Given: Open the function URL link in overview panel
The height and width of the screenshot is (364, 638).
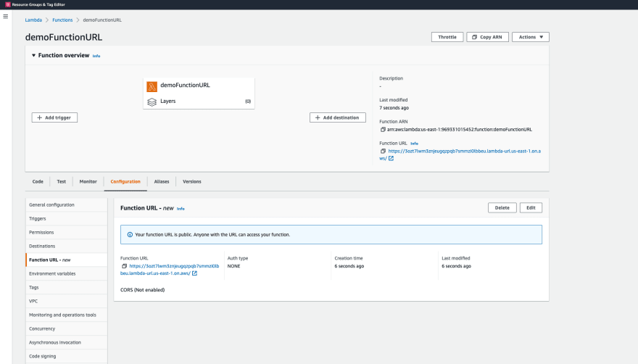Looking at the screenshot, I should pos(460,154).
